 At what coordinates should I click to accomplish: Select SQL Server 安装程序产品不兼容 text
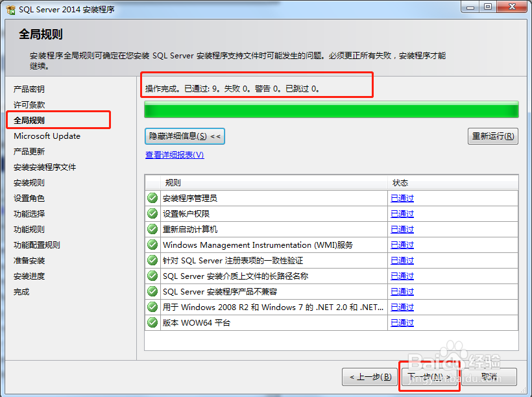pos(220,292)
